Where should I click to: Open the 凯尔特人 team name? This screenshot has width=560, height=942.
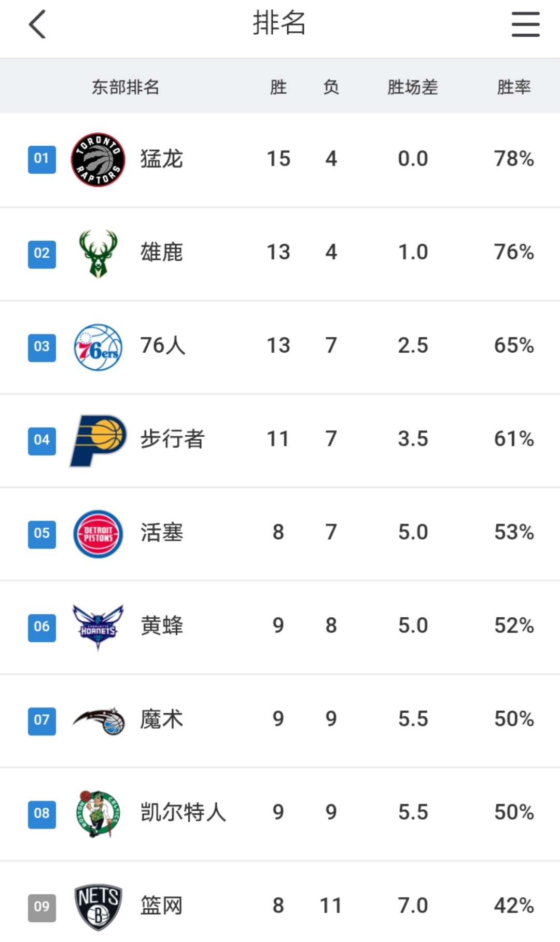pyautogui.click(x=184, y=812)
